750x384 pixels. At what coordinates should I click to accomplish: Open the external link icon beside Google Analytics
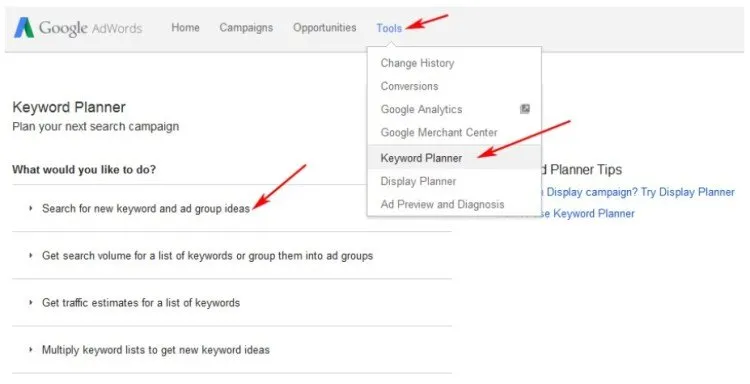click(x=525, y=109)
